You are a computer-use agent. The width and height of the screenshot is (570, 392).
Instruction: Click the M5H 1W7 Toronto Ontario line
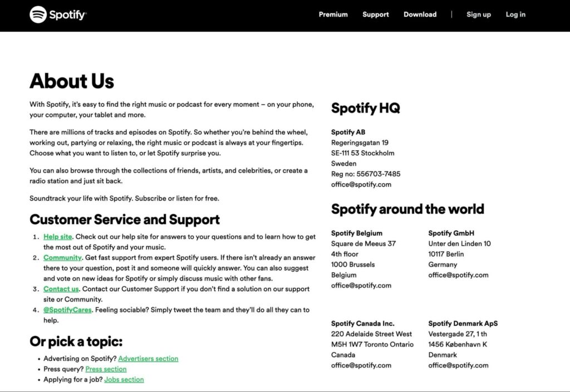pyautogui.click(x=372, y=344)
